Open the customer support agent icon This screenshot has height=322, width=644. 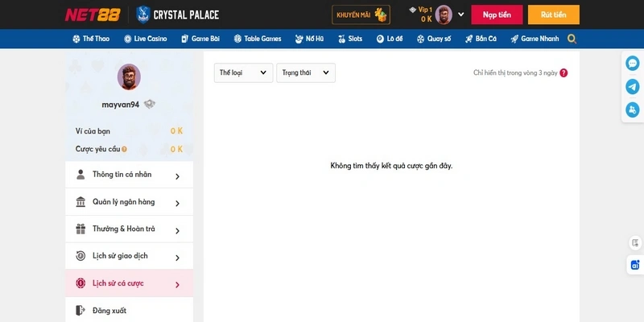pos(633,109)
